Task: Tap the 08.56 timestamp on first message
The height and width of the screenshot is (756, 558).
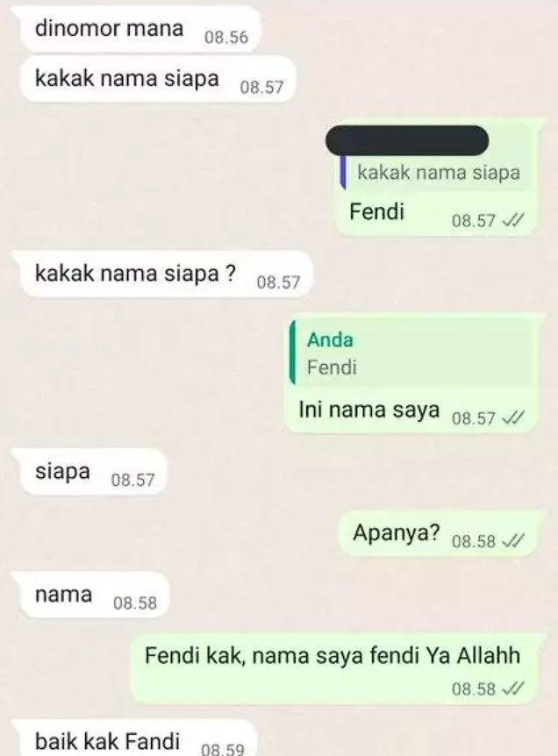Action: click(226, 37)
